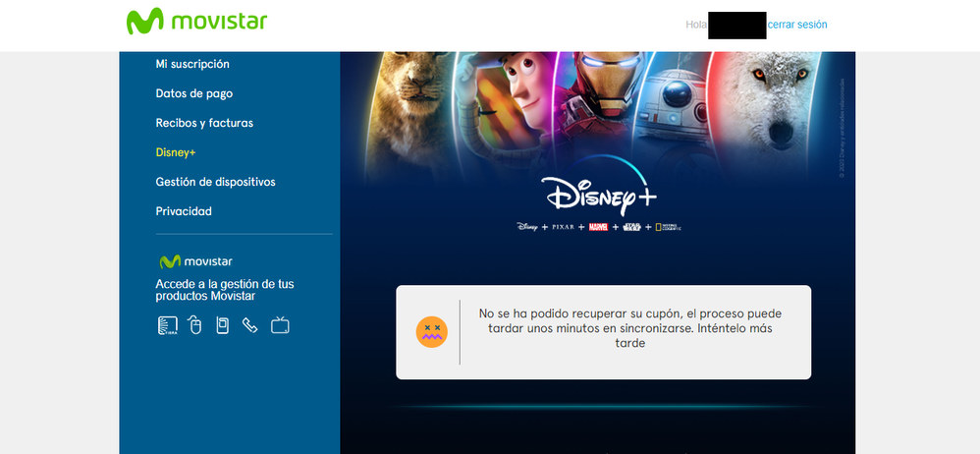The height and width of the screenshot is (454, 980).
Task: Click the cerrar sesión link
Action: tap(797, 25)
